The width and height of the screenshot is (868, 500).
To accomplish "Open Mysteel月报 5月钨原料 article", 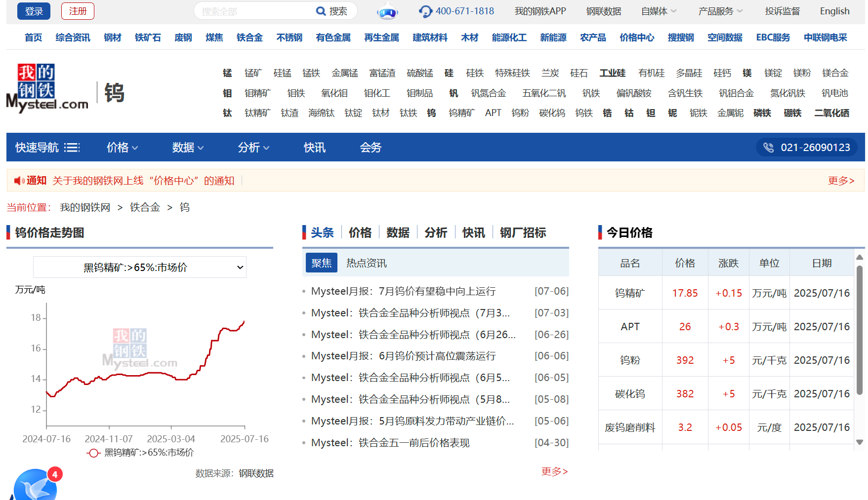I will tap(413, 421).
